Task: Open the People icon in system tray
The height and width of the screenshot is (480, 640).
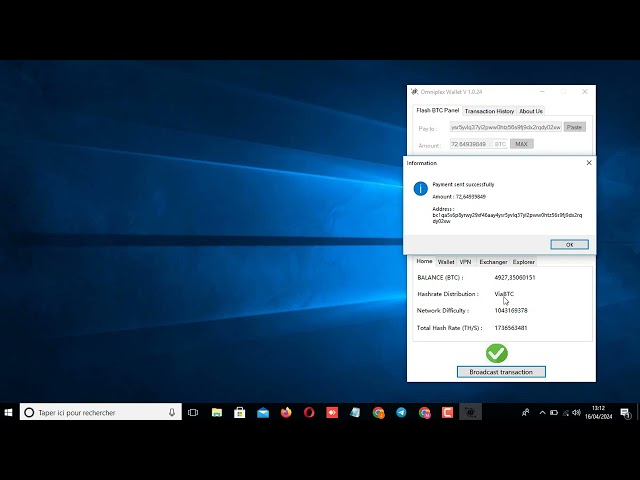Action: pos(525,413)
